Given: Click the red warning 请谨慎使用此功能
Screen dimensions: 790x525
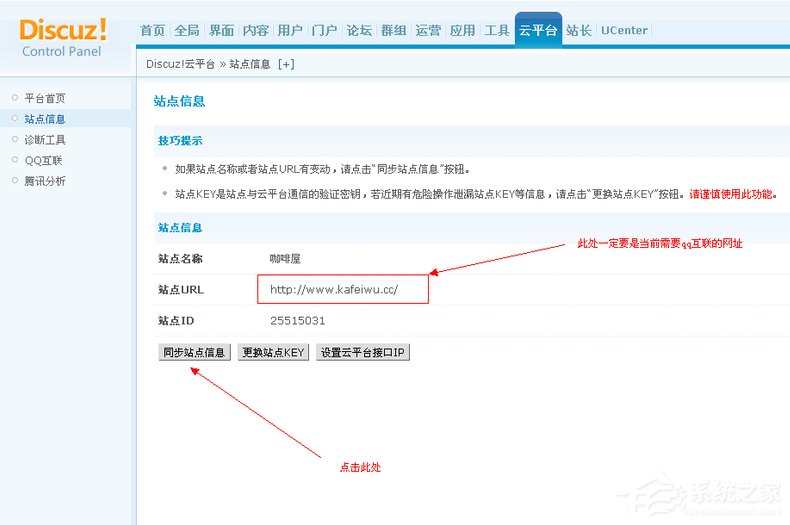Looking at the screenshot, I should click(733, 194).
